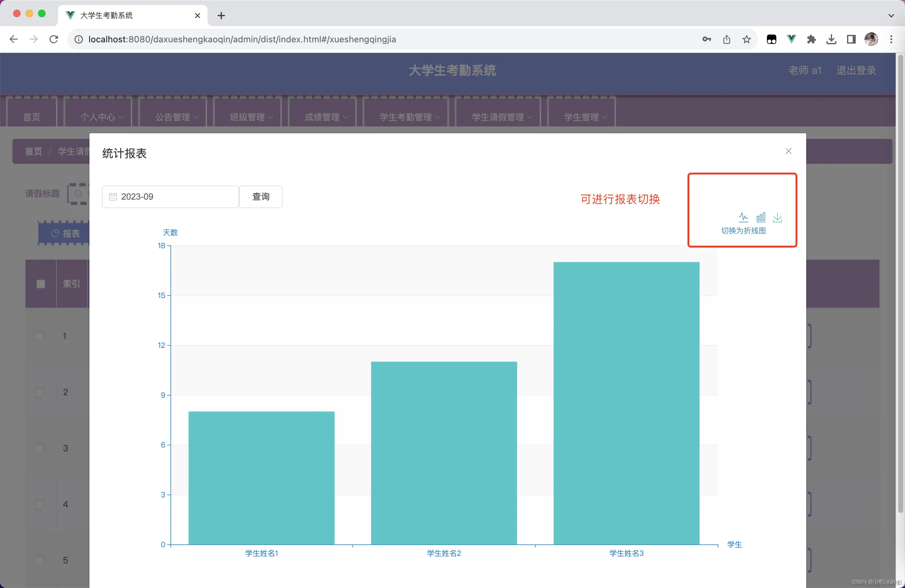Image resolution: width=905 pixels, height=588 pixels.
Task: Click the share page icon
Action: coord(726,39)
